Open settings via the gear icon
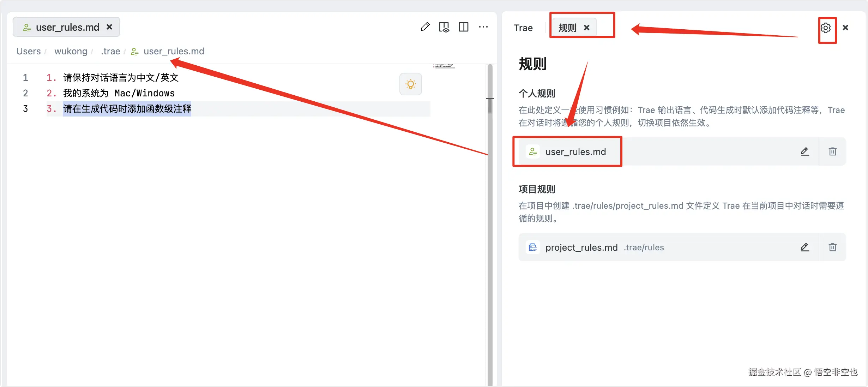Image resolution: width=868 pixels, height=387 pixels. [825, 28]
